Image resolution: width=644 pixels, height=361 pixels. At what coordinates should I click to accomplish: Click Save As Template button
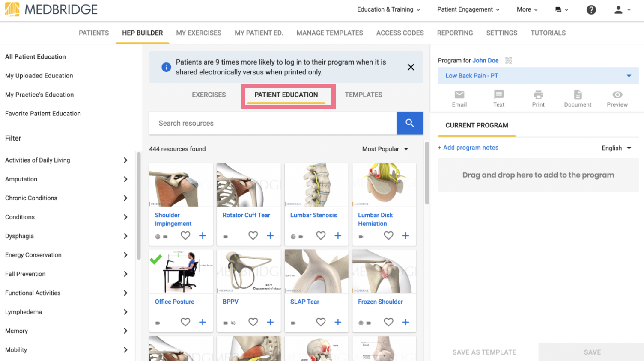point(484,352)
